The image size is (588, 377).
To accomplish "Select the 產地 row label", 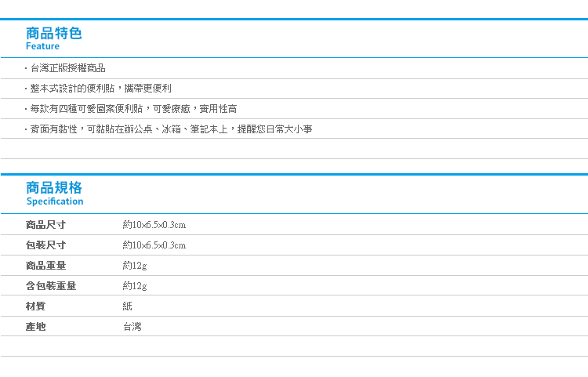I will point(35,327).
